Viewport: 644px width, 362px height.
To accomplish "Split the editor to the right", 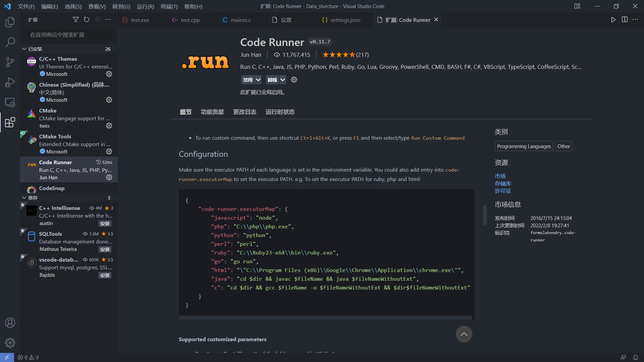I will (625, 20).
